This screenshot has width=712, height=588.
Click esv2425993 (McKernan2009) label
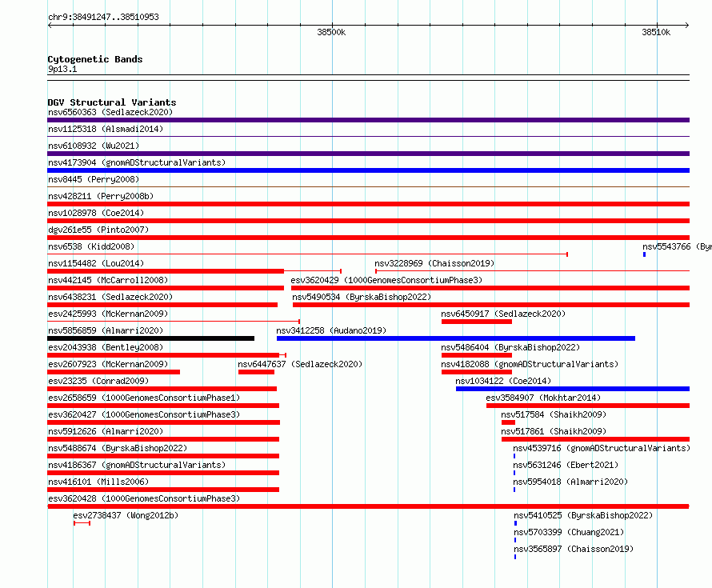coord(108,314)
